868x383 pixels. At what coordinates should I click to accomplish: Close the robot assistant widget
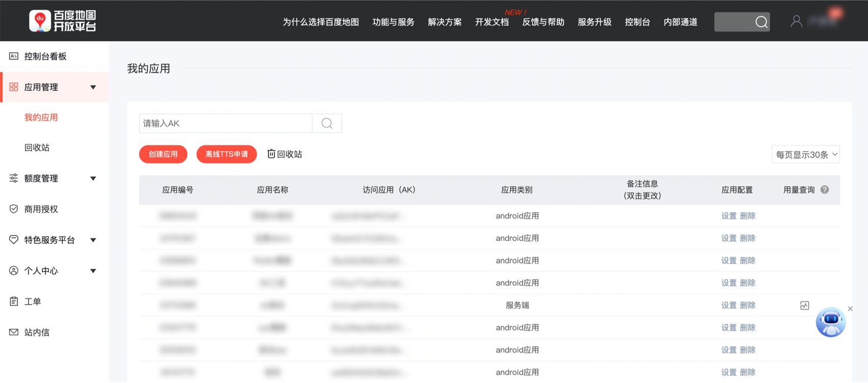pyautogui.click(x=850, y=309)
